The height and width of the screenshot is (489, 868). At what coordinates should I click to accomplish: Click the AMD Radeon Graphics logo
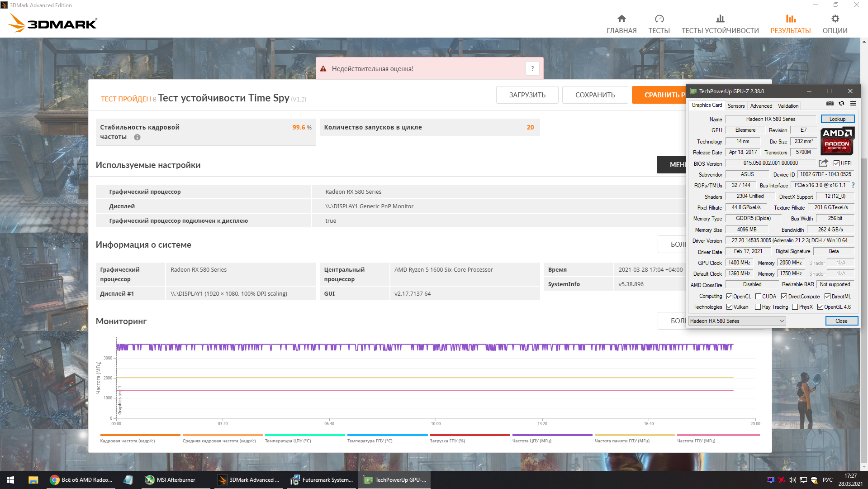(x=837, y=141)
